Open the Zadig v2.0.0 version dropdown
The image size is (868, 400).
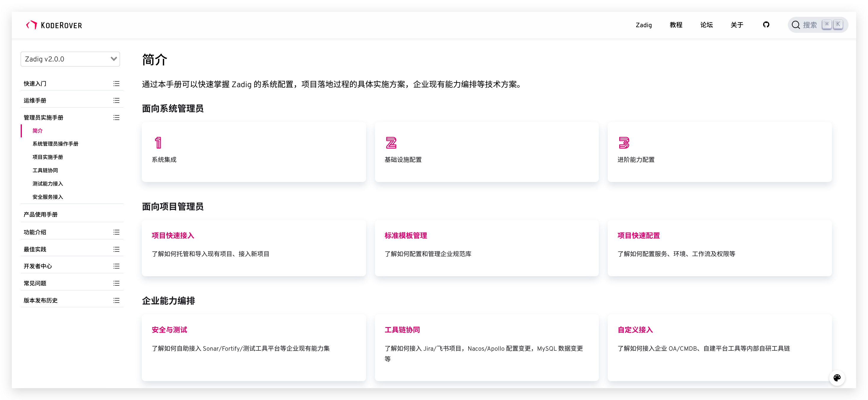[x=70, y=59]
